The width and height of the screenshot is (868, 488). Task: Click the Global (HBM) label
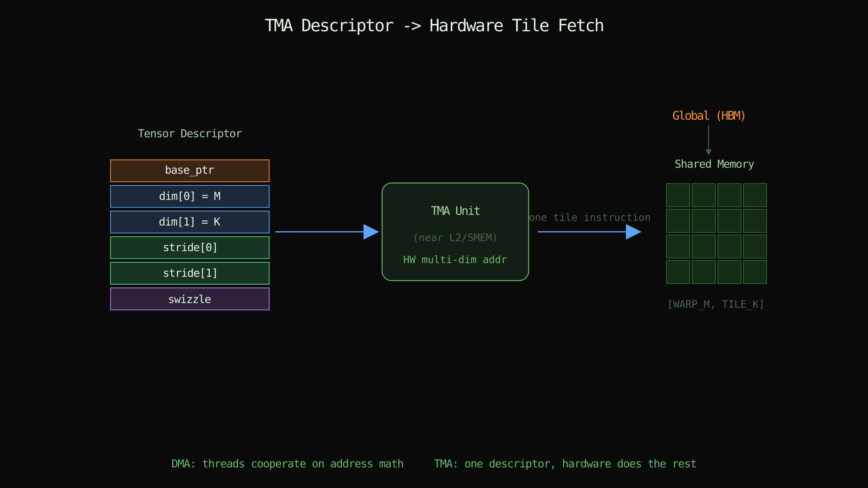pyautogui.click(x=708, y=115)
